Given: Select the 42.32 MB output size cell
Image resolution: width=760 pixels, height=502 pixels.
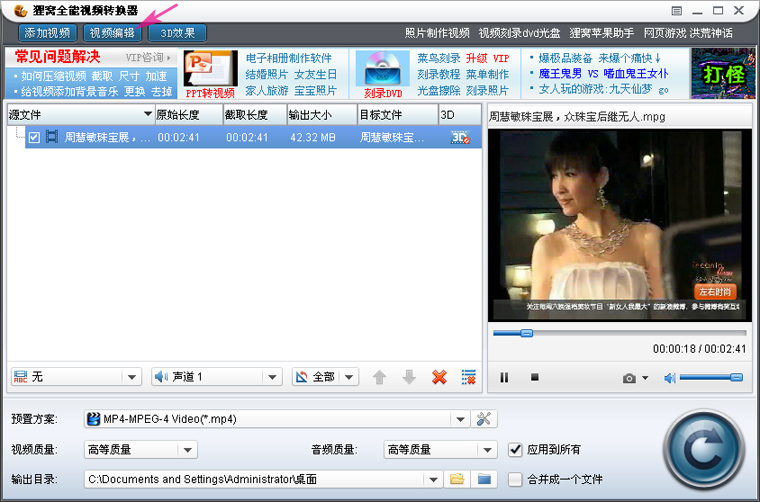Looking at the screenshot, I should coord(313,138).
